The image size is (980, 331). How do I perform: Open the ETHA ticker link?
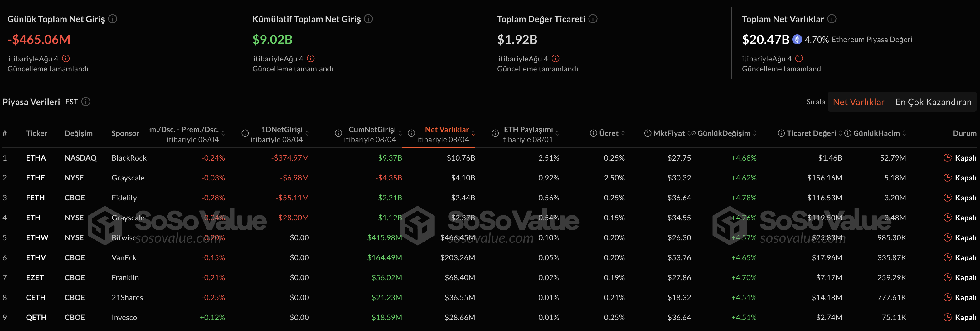[x=36, y=158]
